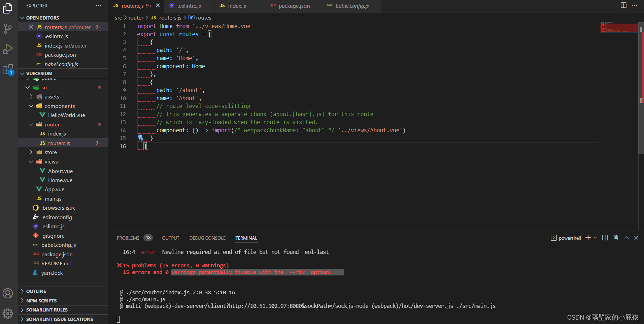
Task: Open the terminal launch profile dropdown
Action: [595, 238]
